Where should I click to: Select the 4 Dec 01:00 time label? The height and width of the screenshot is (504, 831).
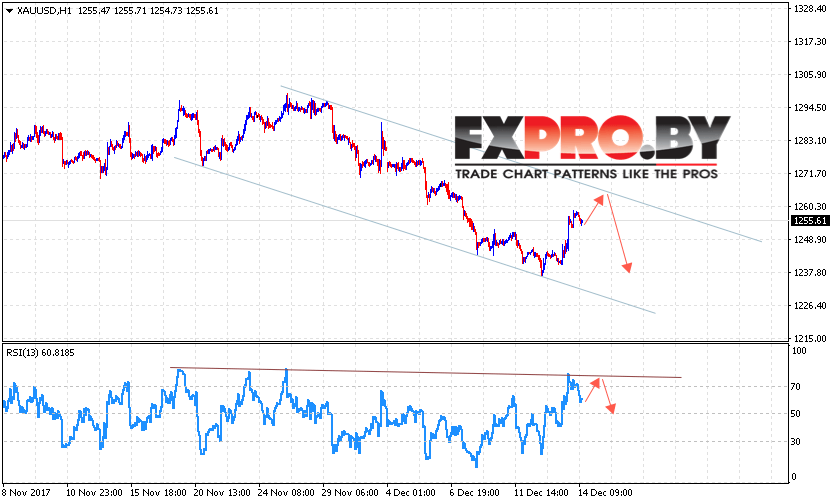(x=411, y=493)
